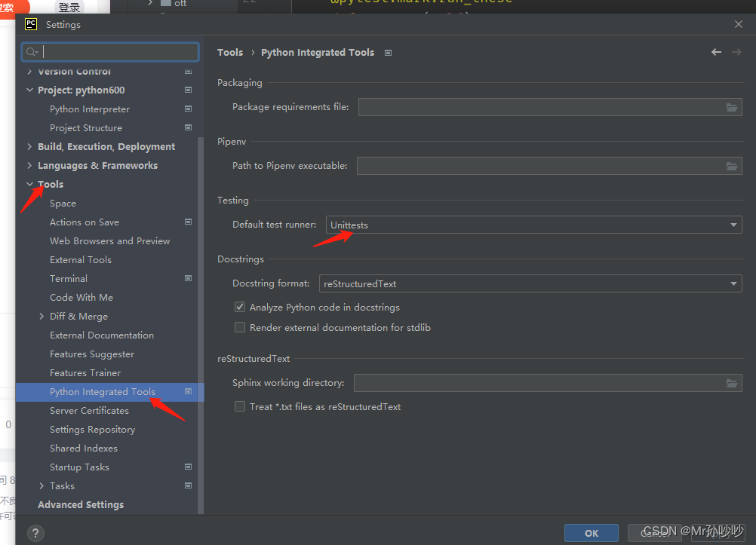Close the Settings dialog with X
This screenshot has width=756, height=545.
coord(738,24)
